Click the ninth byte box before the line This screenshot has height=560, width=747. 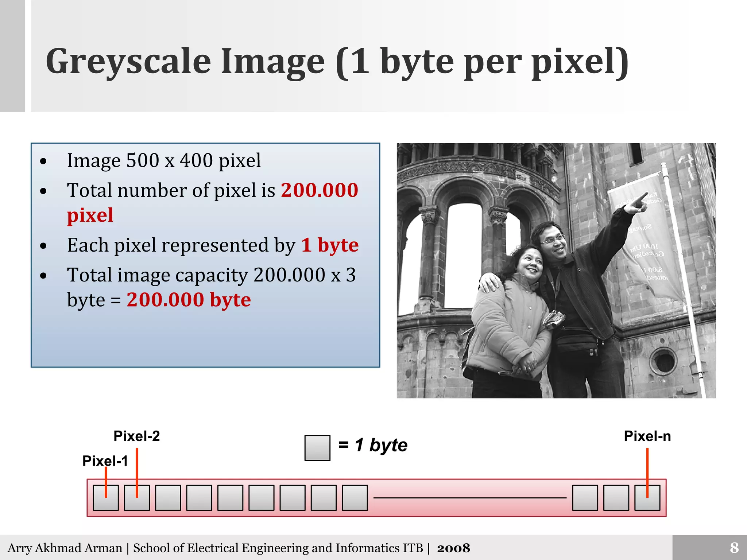tap(355, 498)
